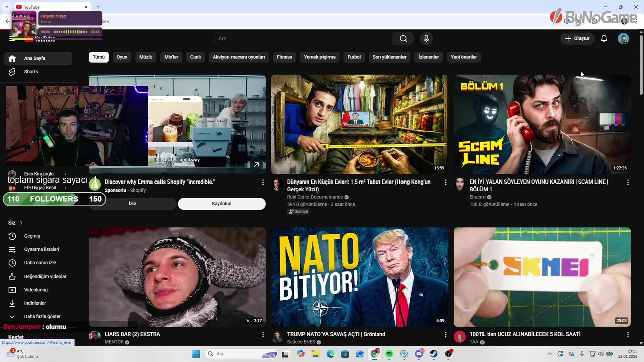644x362 pixels.
Task: Select the Oyun filter chip
Action: click(x=122, y=57)
